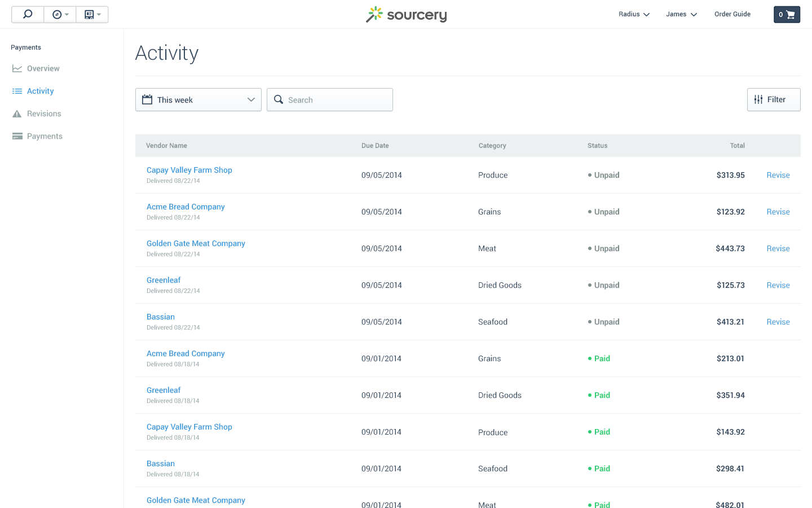Image resolution: width=812 pixels, height=508 pixels.
Task: Select Activity in sidebar
Action: [x=40, y=91]
